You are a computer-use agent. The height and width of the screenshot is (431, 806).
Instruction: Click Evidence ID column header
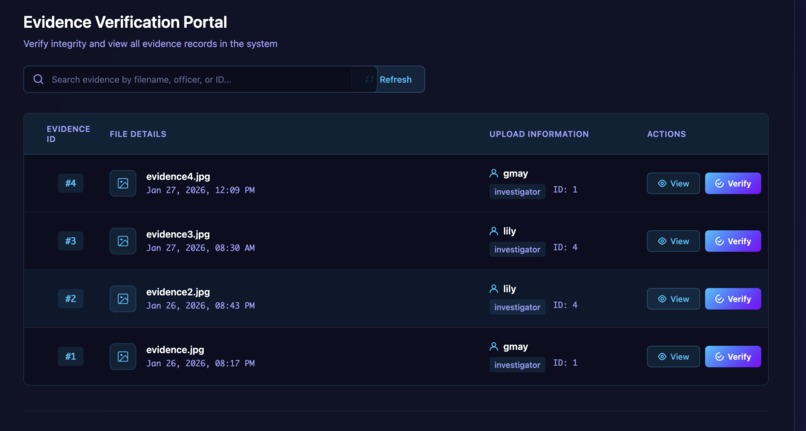pyautogui.click(x=68, y=134)
